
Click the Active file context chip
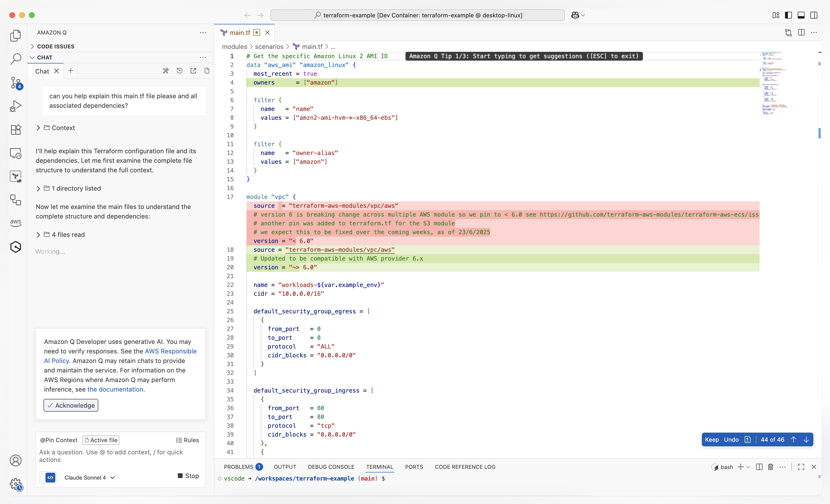point(101,440)
